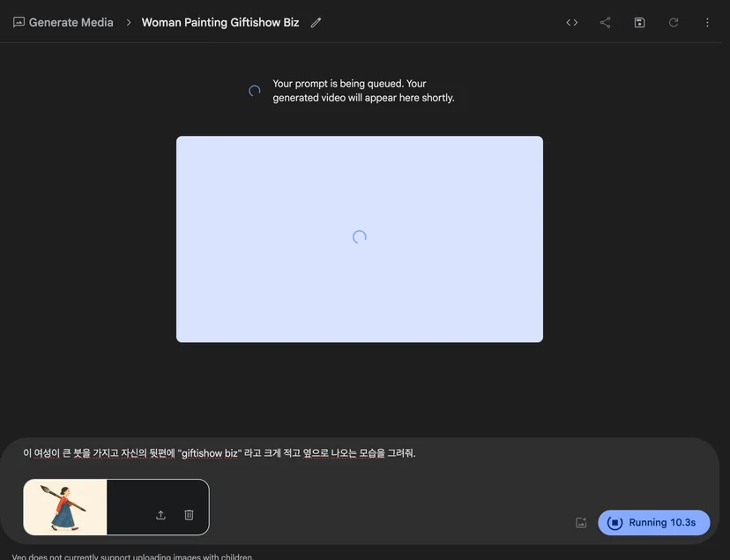The width and height of the screenshot is (730, 560).
Task: Open the woman with brush thumbnail
Action: pyautogui.click(x=65, y=507)
